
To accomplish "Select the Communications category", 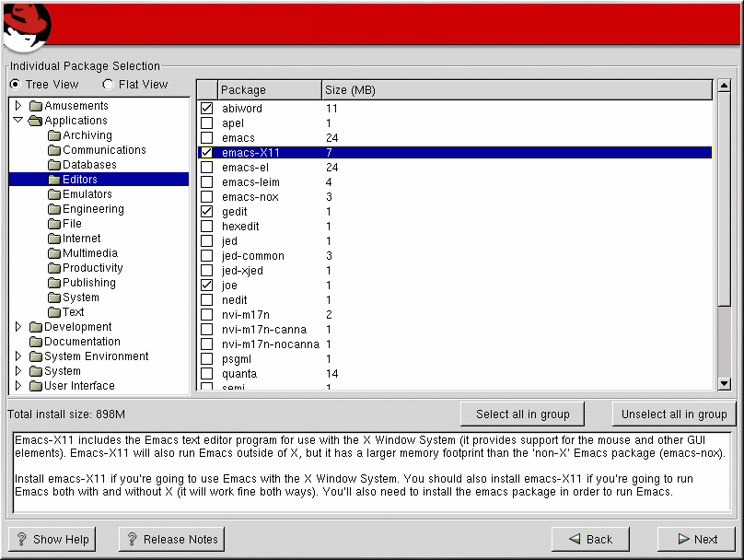I will [x=104, y=150].
